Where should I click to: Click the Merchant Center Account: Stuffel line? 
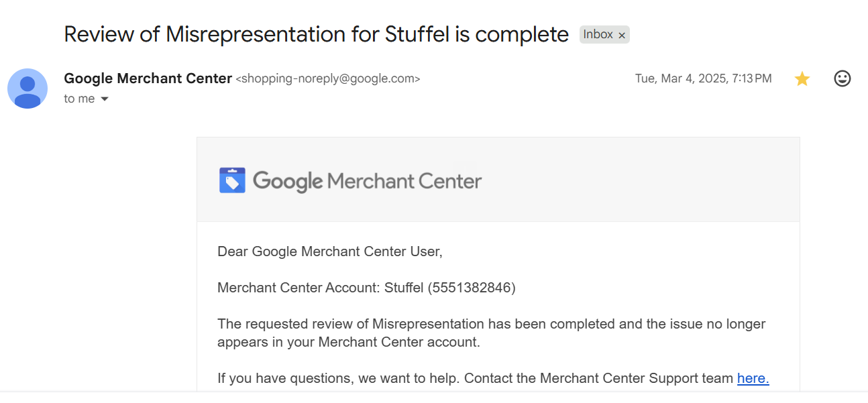366,288
